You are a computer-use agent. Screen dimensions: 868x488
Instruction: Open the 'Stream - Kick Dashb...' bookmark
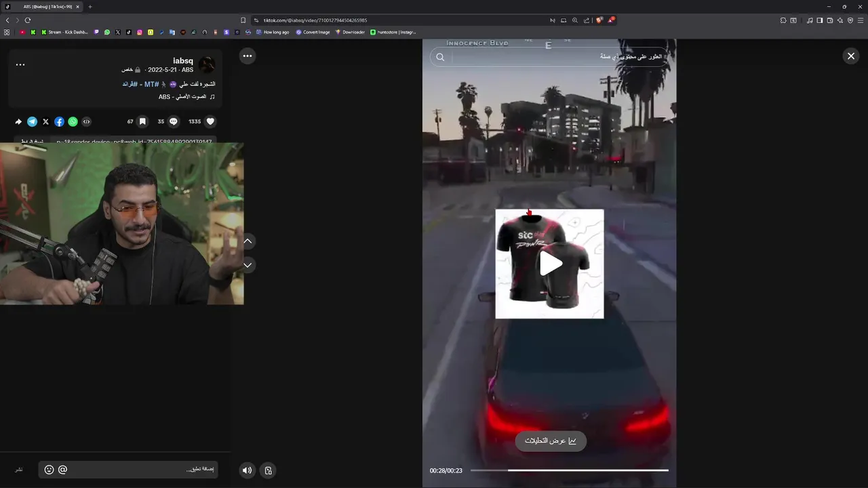click(64, 32)
